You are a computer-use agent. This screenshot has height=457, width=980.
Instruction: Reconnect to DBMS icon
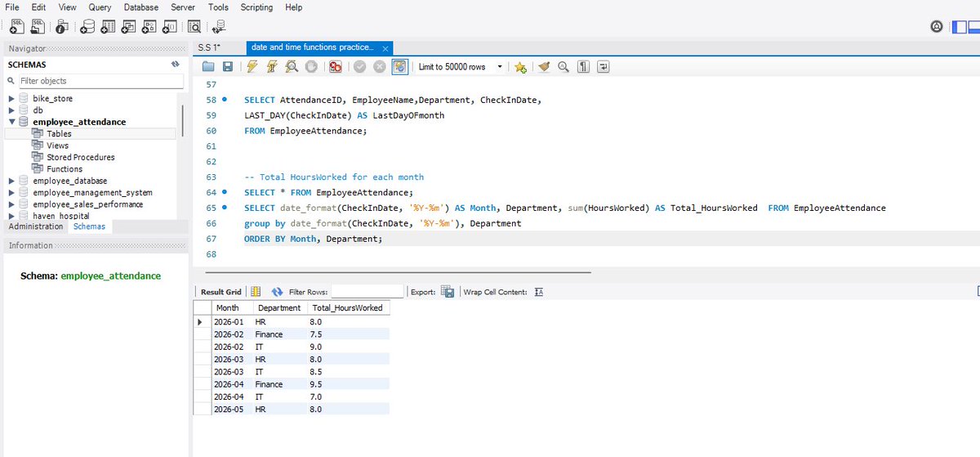click(218, 26)
